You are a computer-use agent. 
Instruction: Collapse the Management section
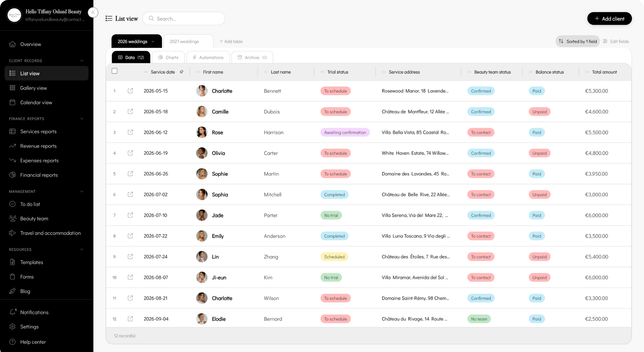[x=82, y=191]
